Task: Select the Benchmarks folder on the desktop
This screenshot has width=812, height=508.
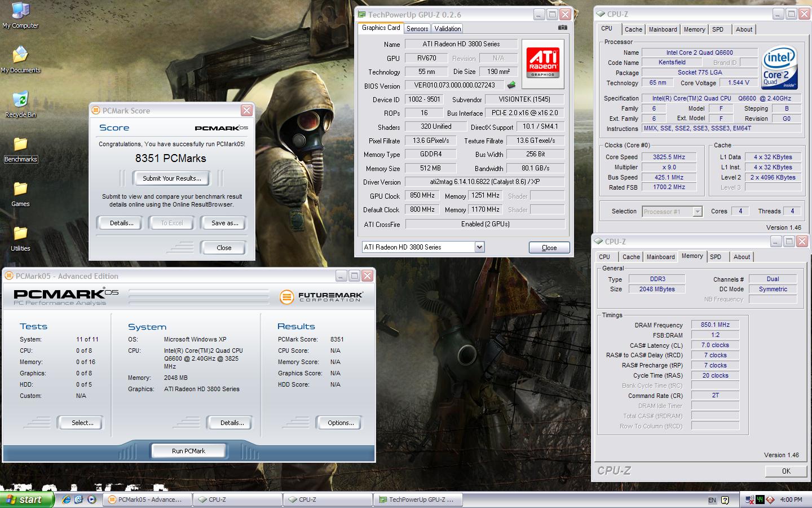Action: (20, 149)
